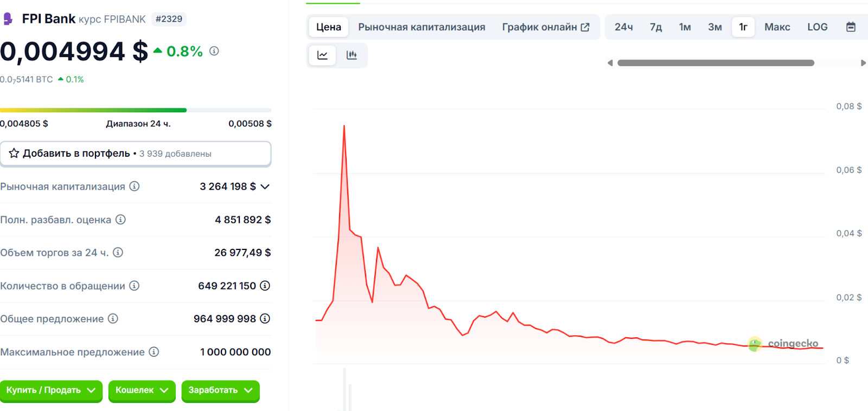Screen dimensions: 868x411
Task: Click left arrow of chart range scrollbar
Action: tap(610, 63)
